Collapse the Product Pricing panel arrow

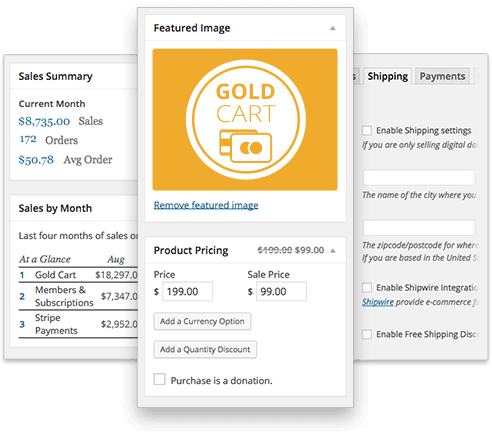click(x=332, y=251)
